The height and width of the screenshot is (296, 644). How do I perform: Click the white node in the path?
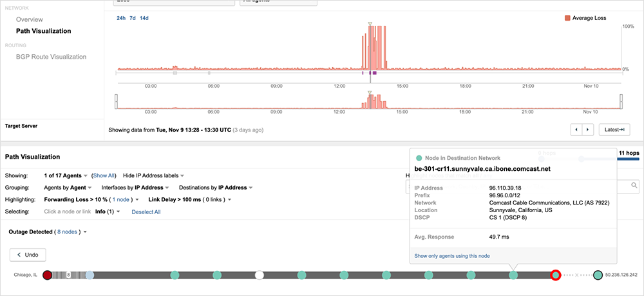[259, 275]
